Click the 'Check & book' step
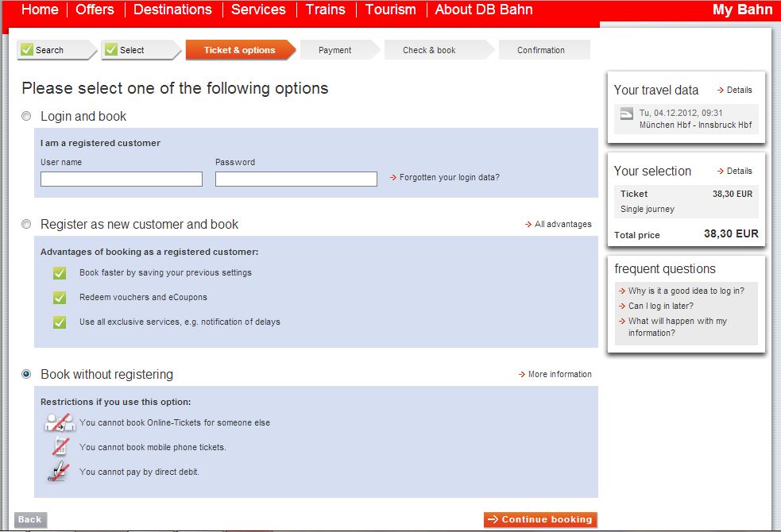The height and width of the screenshot is (532, 781). pos(439,50)
